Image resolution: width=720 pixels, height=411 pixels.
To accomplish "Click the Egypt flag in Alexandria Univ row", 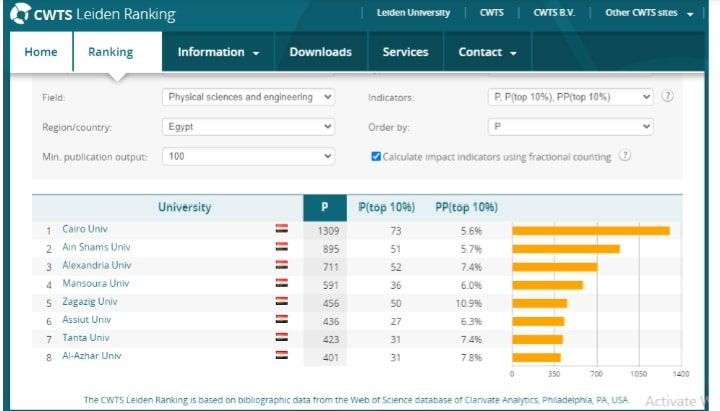I will pyautogui.click(x=281, y=265).
